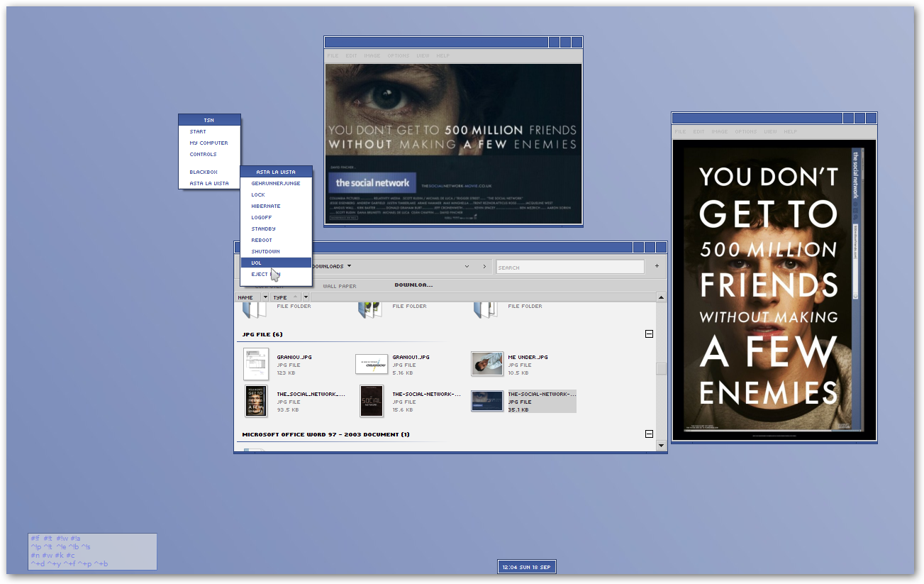This screenshot has width=924, height=584.
Task: Click the plus button next to search
Action: click(657, 266)
